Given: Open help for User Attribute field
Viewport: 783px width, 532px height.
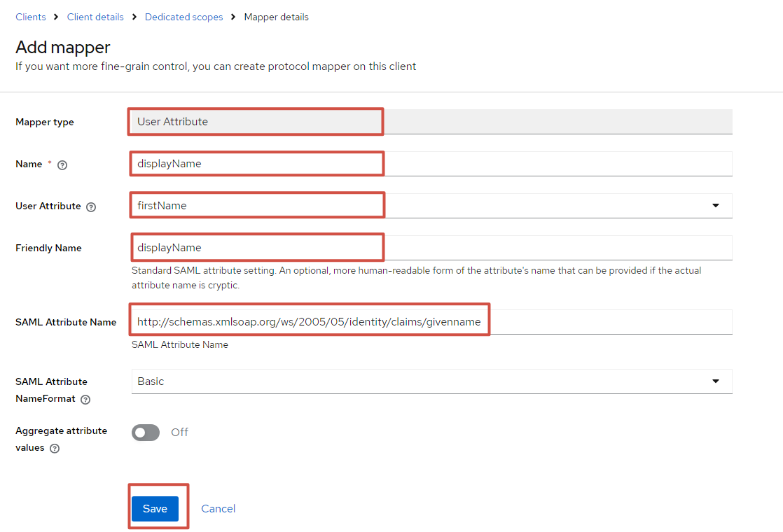Looking at the screenshot, I should [x=91, y=207].
